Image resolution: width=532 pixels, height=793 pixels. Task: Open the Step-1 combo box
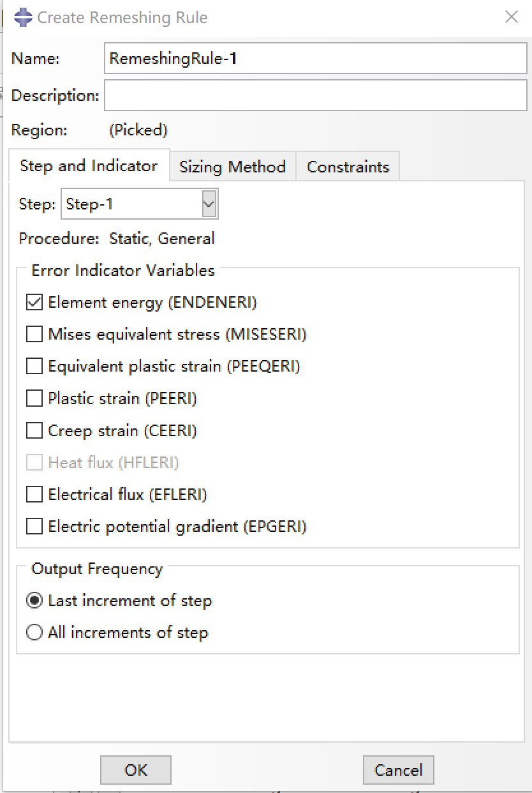[131, 204]
